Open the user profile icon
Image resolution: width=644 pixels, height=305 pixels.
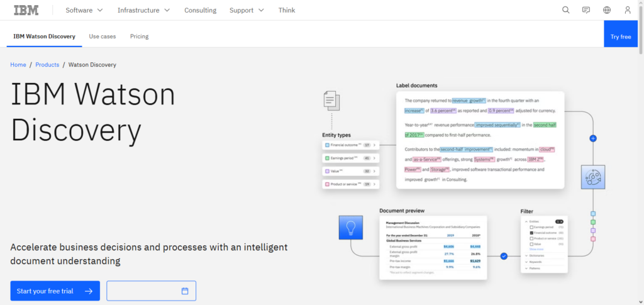(x=627, y=10)
